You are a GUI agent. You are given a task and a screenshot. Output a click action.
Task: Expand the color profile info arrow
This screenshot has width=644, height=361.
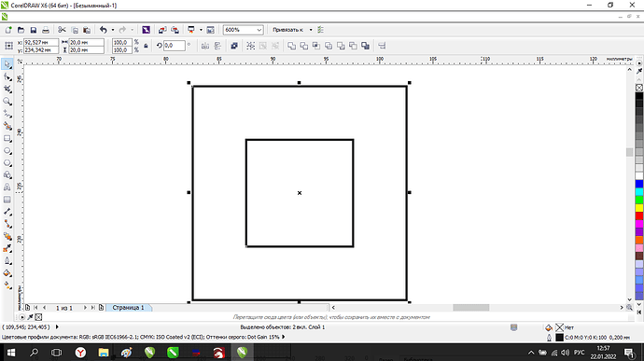click(284, 337)
